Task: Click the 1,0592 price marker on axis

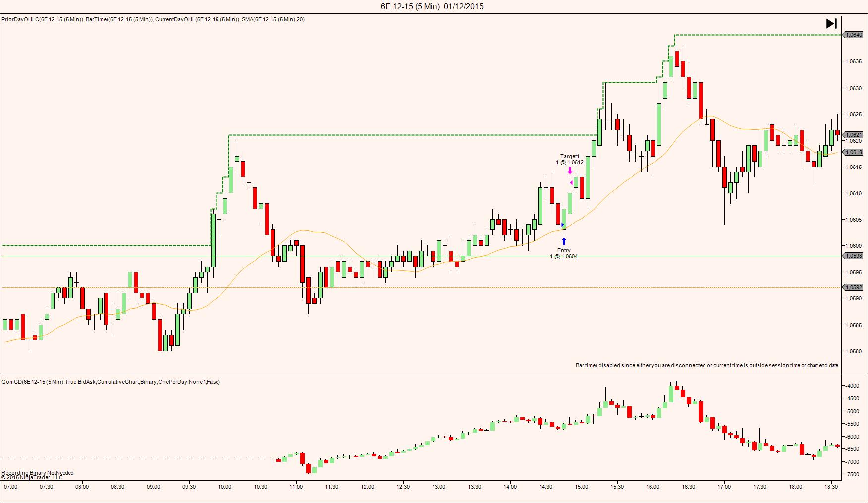Action: click(x=853, y=287)
